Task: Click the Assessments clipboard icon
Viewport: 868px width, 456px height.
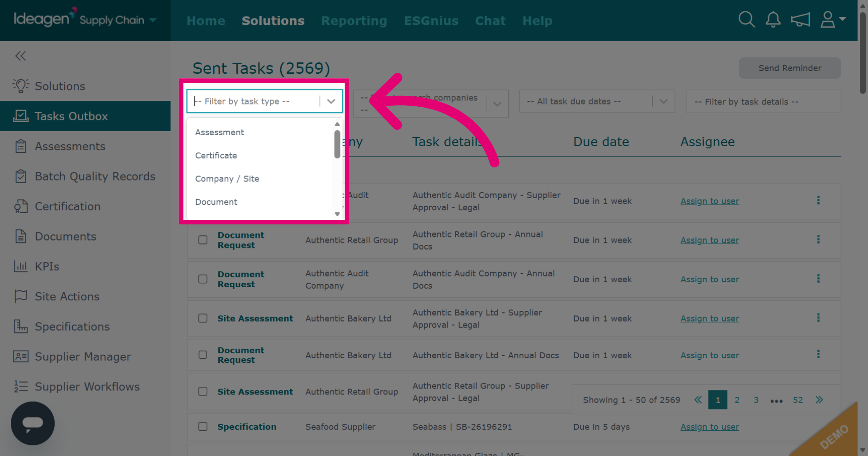Action: coord(21,146)
